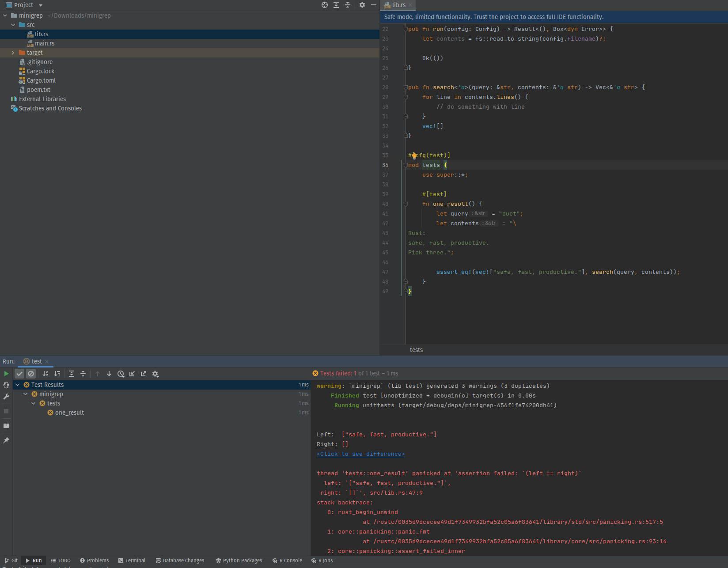Toggle showing passed tests
This screenshot has width=728, height=568.
(19, 373)
